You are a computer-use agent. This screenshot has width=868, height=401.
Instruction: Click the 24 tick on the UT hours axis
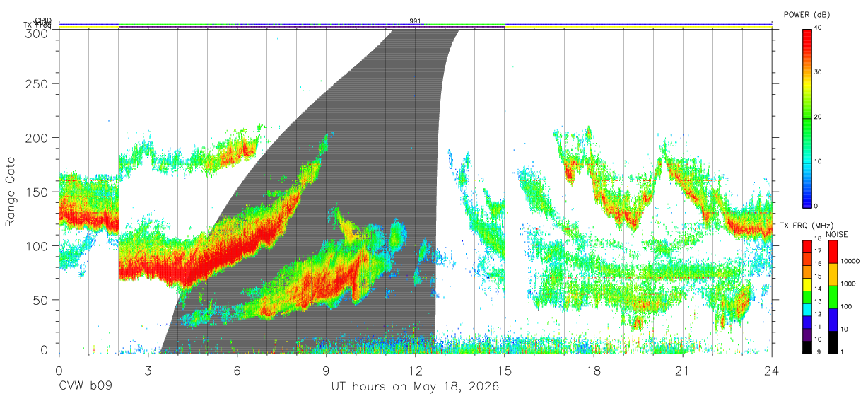[x=772, y=370]
